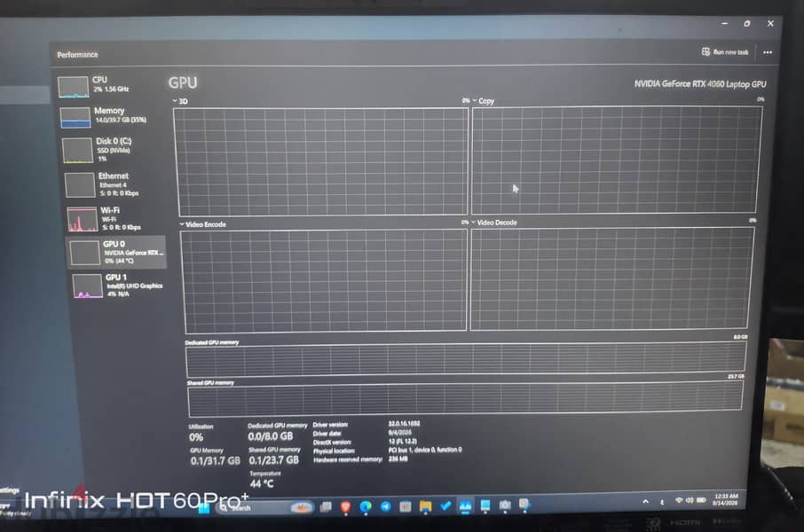This screenshot has height=532, width=804.
Task: Click the PCI bus 1 physical location text
Action: coord(425,450)
